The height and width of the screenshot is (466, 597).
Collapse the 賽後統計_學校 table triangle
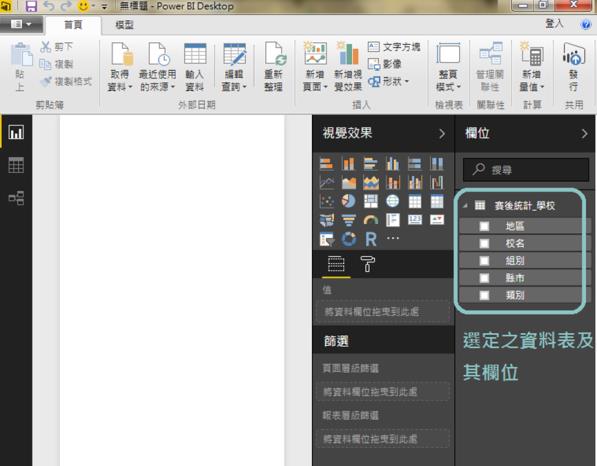click(465, 206)
